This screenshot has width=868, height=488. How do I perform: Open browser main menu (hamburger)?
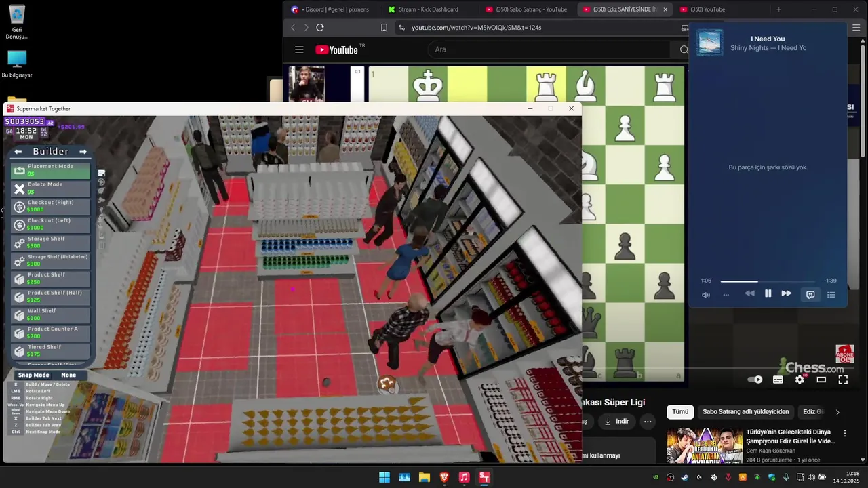pyautogui.click(x=856, y=28)
